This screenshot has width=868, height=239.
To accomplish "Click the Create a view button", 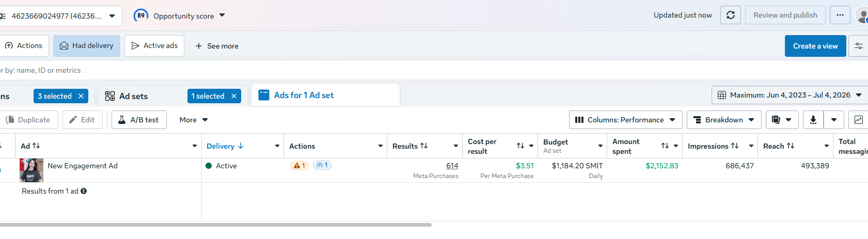I will (x=815, y=46).
